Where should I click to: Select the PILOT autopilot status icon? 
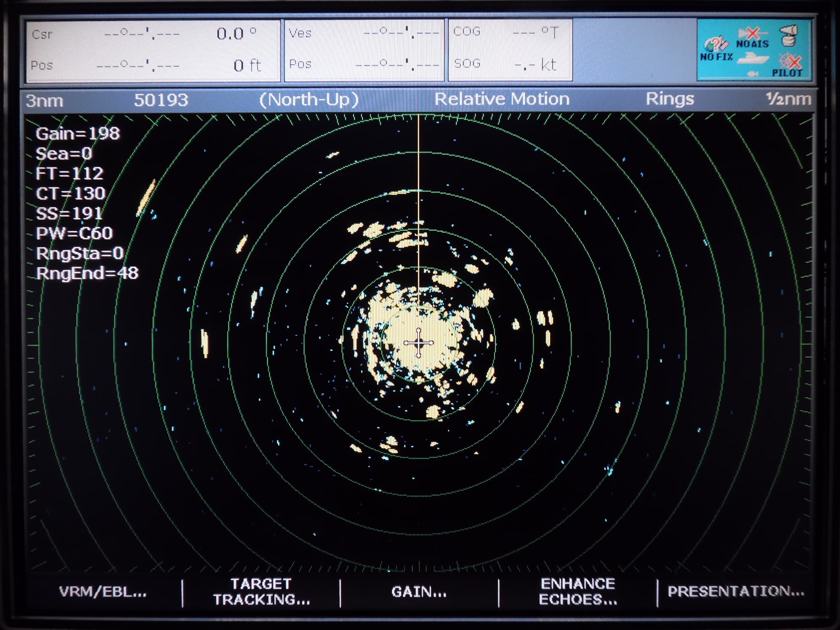click(787, 65)
